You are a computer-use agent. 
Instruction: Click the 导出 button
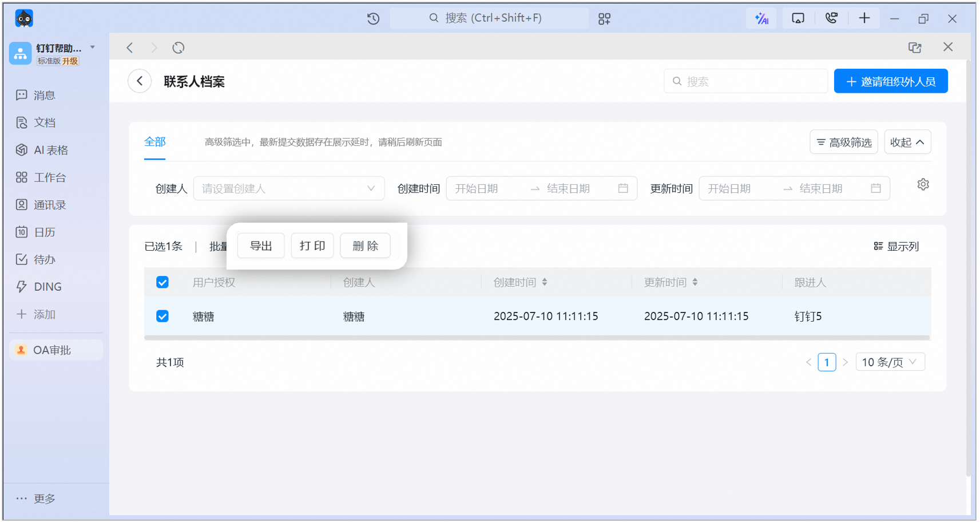(x=261, y=246)
